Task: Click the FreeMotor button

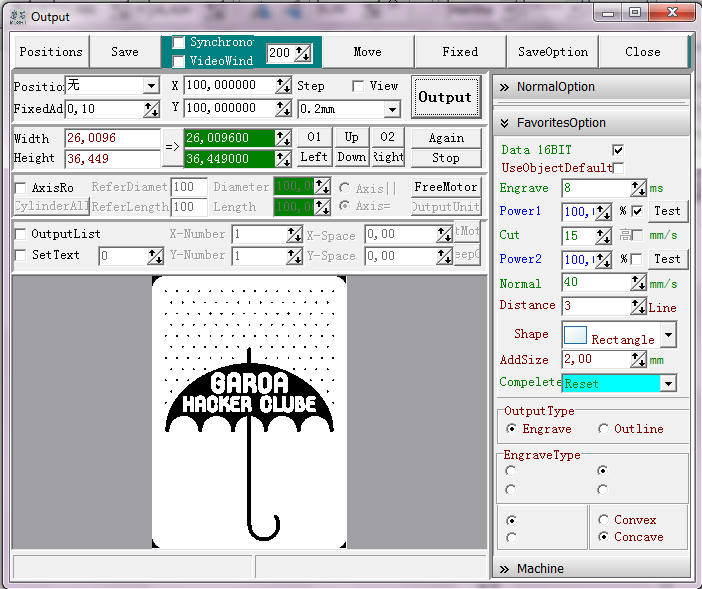Action: click(446, 187)
